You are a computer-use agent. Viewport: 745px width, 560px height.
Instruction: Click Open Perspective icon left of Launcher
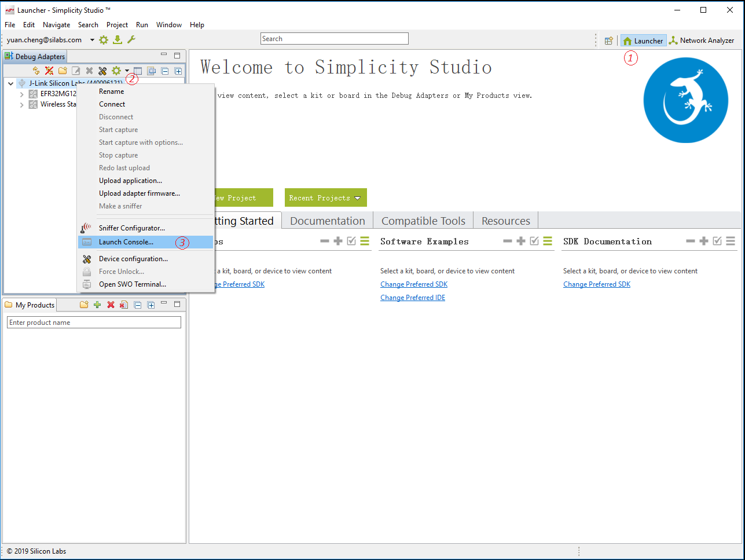click(x=608, y=41)
